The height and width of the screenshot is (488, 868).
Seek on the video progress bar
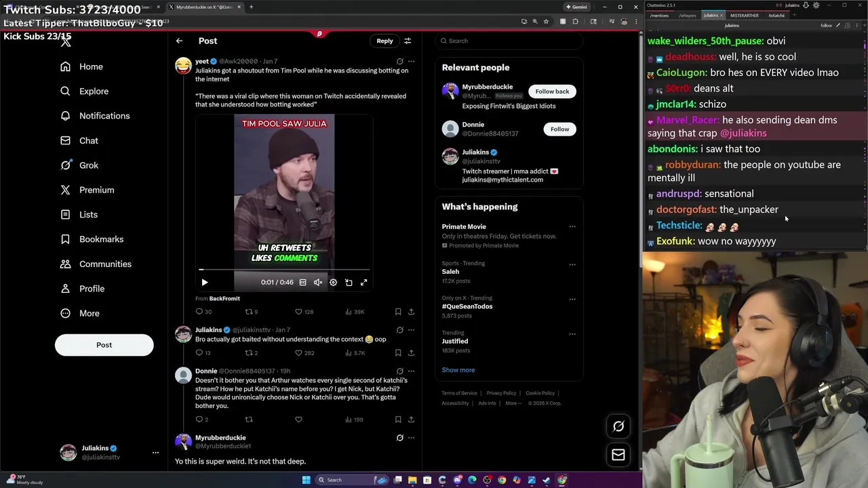(284, 270)
